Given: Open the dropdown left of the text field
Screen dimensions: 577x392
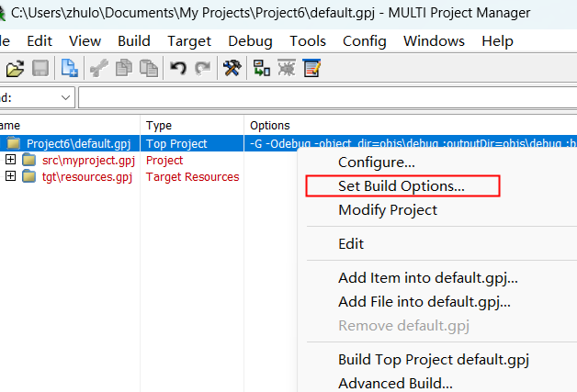Looking at the screenshot, I should click(65, 97).
